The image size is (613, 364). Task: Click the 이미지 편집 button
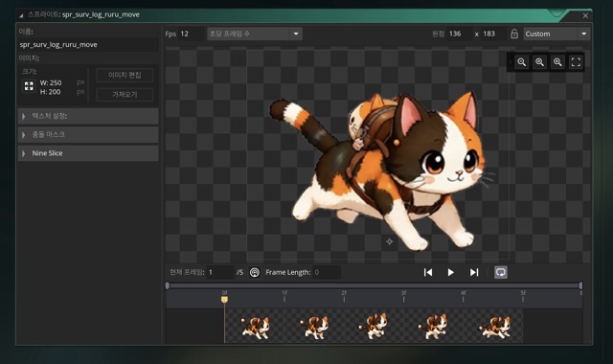point(125,75)
